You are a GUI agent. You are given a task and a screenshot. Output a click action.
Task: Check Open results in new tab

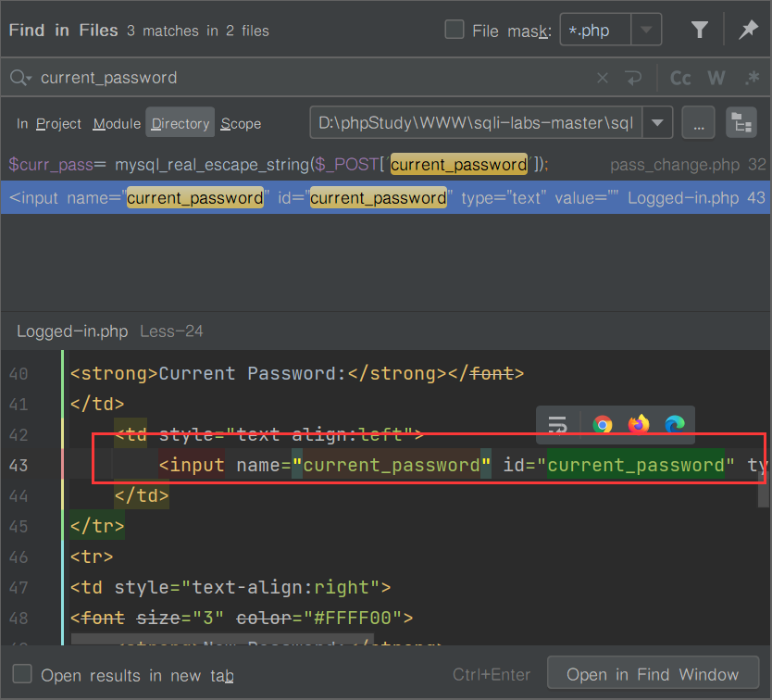point(22,673)
